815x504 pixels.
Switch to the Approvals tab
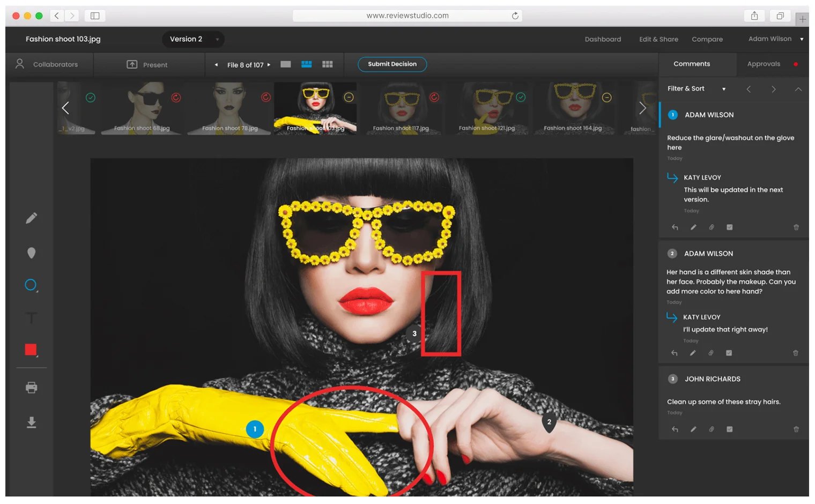pyautogui.click(x=764, y=64)
